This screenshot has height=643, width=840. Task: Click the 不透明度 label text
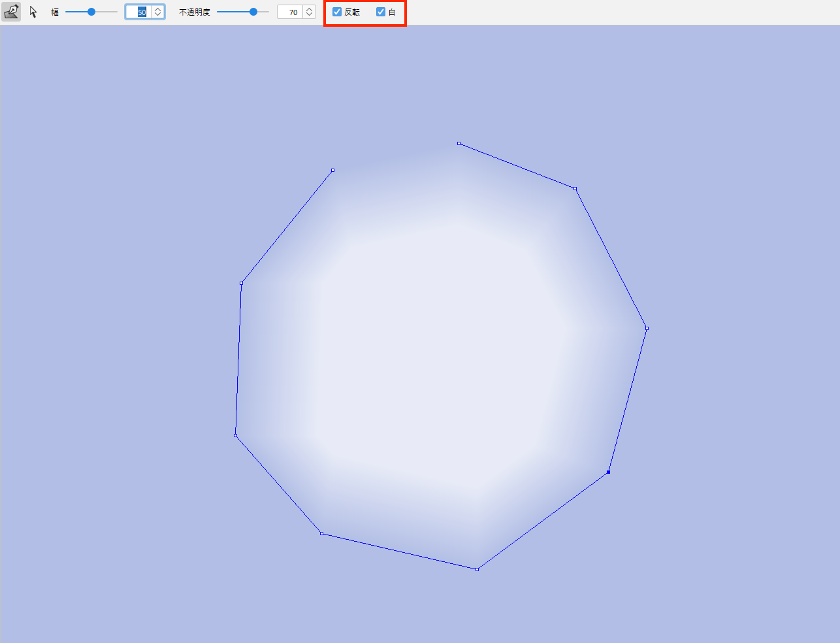pyautogui.click(x=195, y=12)
